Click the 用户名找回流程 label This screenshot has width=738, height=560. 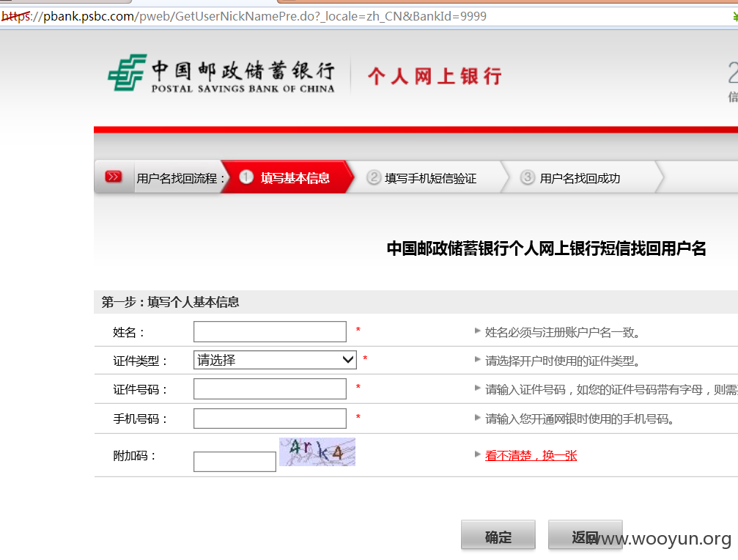[x=181, y=178]
